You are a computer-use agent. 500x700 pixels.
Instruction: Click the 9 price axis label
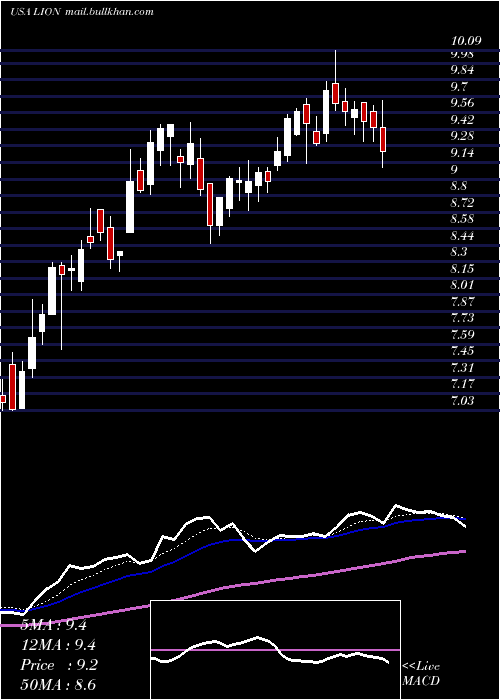pos(454,170)
